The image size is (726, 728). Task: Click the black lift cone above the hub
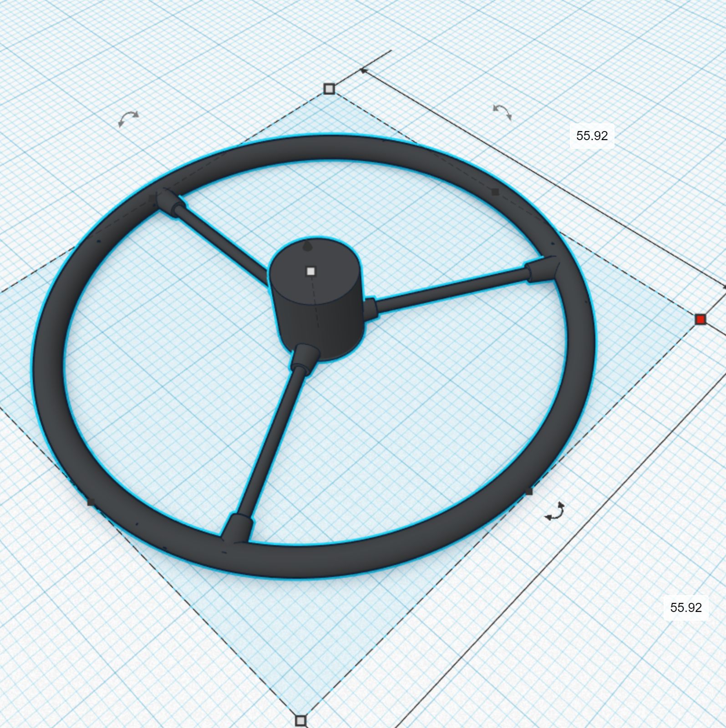pyautogui.click(x=308, y=247)
